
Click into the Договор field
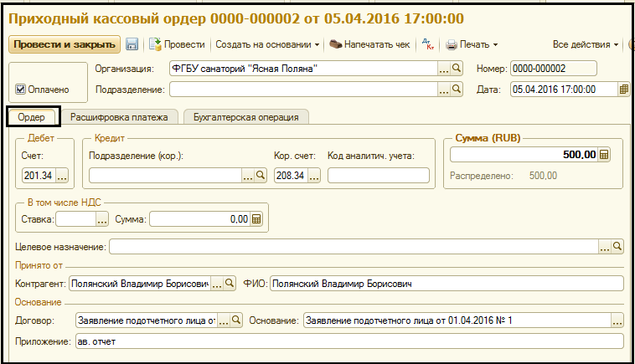[x=147, y=320]
